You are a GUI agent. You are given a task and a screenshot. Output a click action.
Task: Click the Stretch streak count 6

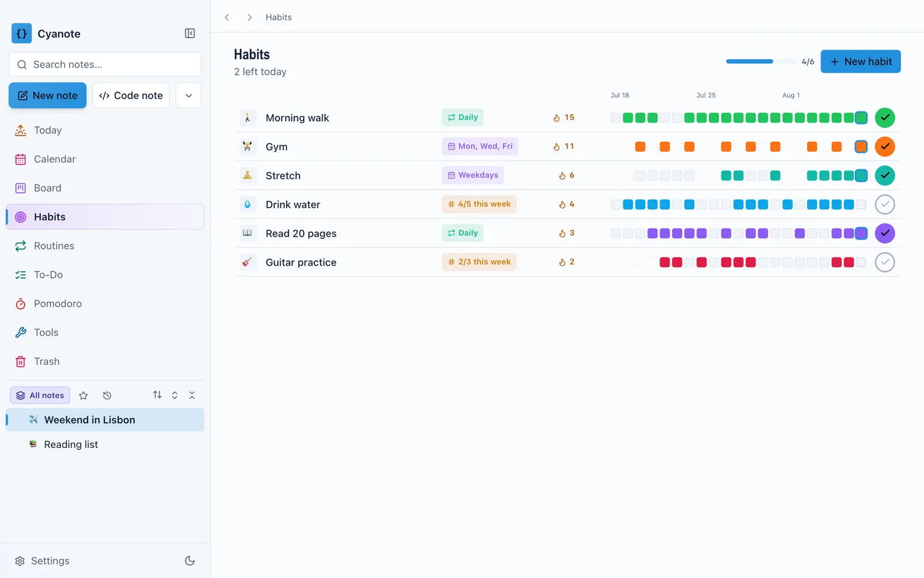coord(567,176)
